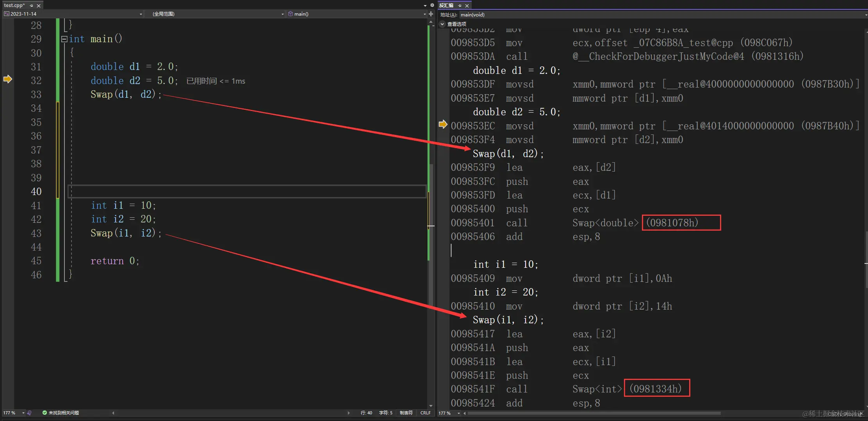Pin the test.cpp tab
The image size is (868, 421).
[x=32, y=5]
